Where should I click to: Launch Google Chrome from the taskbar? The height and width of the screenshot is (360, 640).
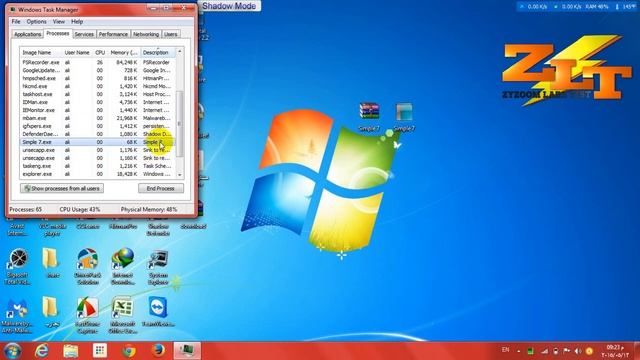129,351
